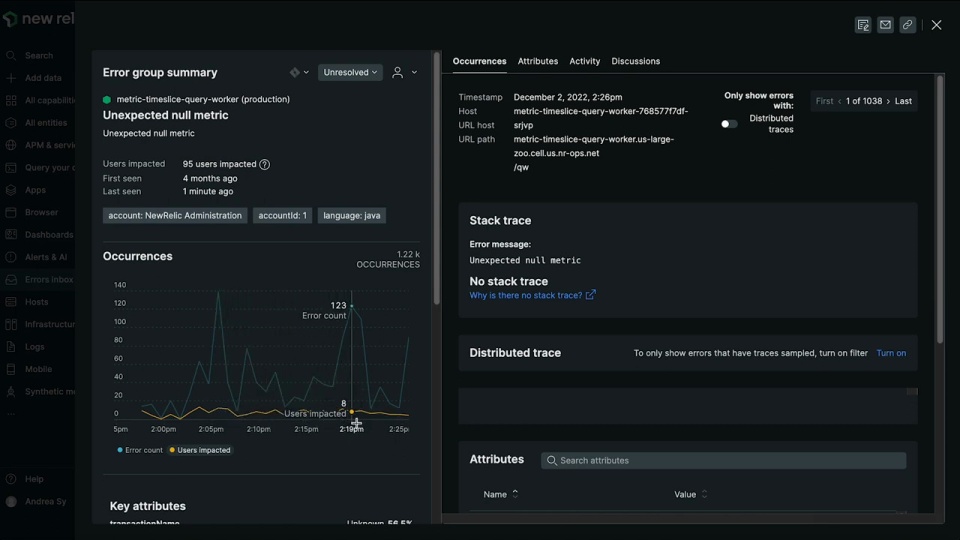Click Why is there no stack trace link
Image resolution: width=960 pixels, height=540 pixels.
(x=525, y=295)
